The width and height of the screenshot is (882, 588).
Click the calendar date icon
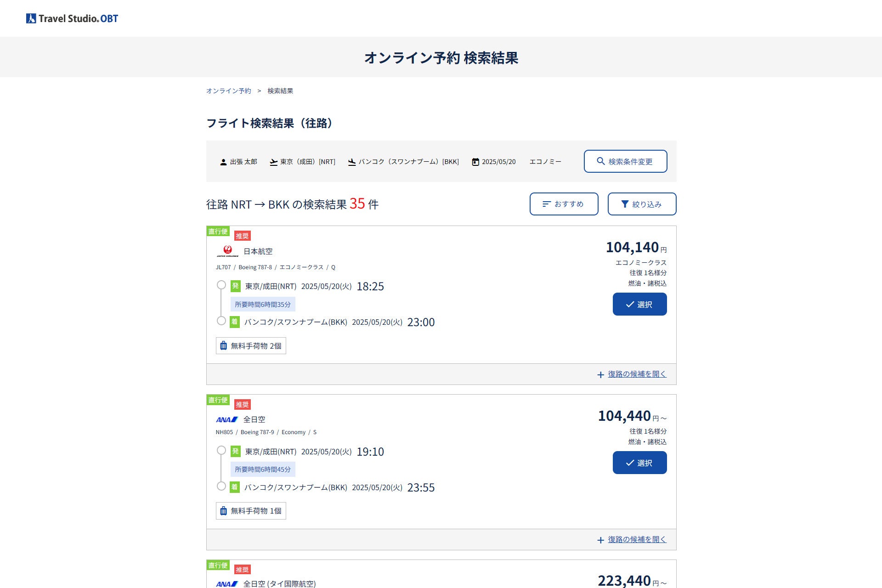pos(475,162)
